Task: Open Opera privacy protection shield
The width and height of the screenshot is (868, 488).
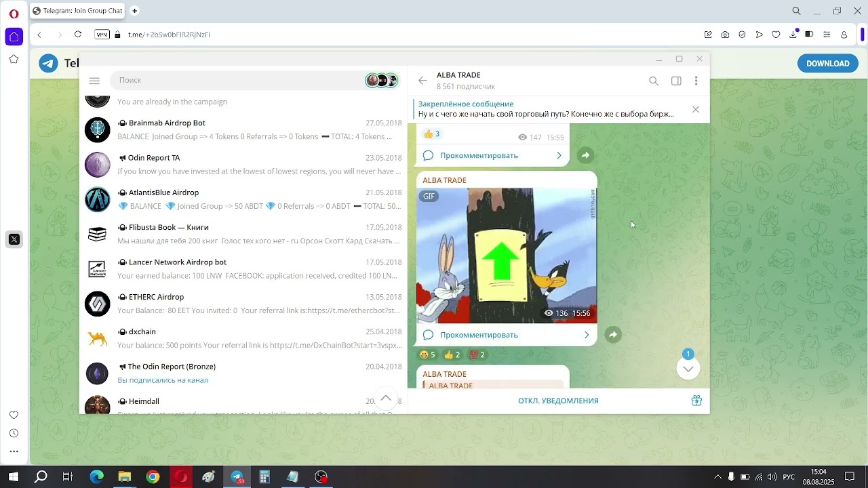Action: pos(742,35)
